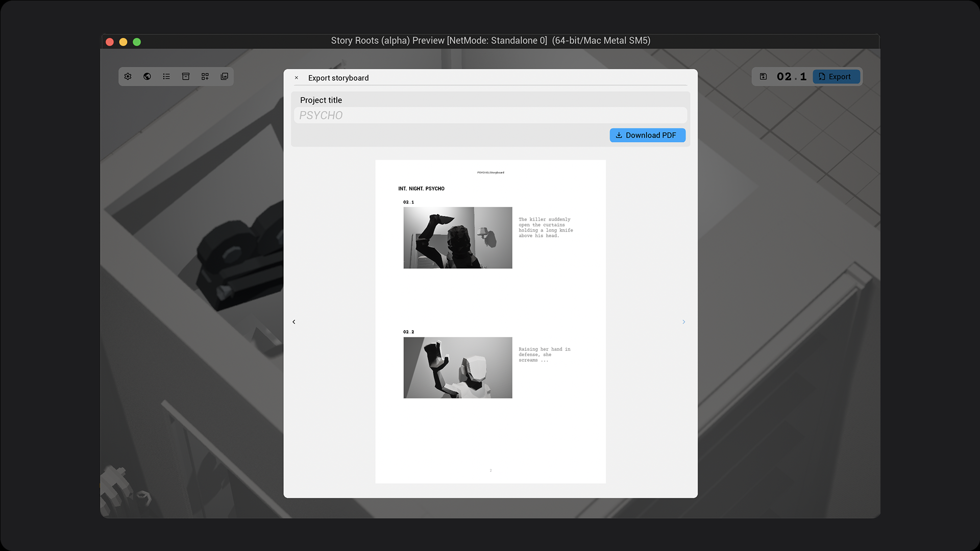This screenshot has width=980, height=551.
Task: Click the globe world icon
Action: point(147,77)
